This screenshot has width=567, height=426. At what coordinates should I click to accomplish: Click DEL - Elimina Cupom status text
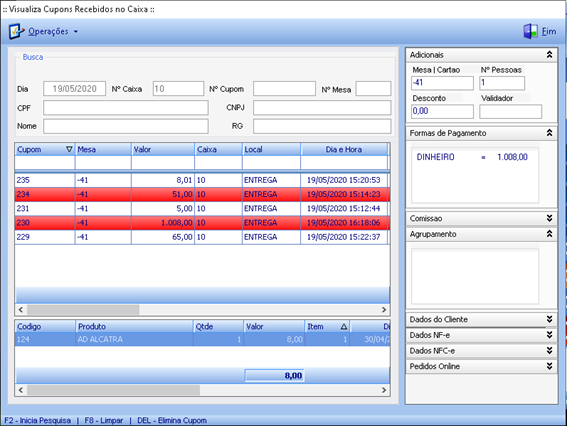172,420
